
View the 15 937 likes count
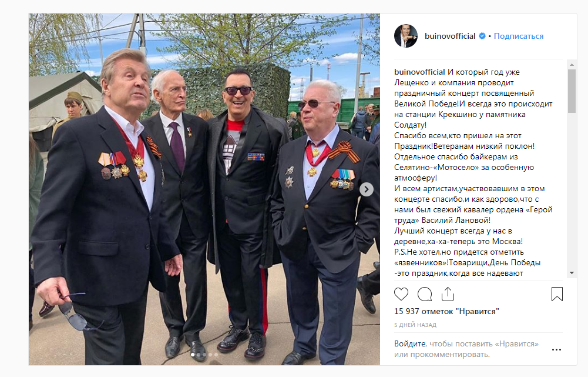(x=446, y=311)
